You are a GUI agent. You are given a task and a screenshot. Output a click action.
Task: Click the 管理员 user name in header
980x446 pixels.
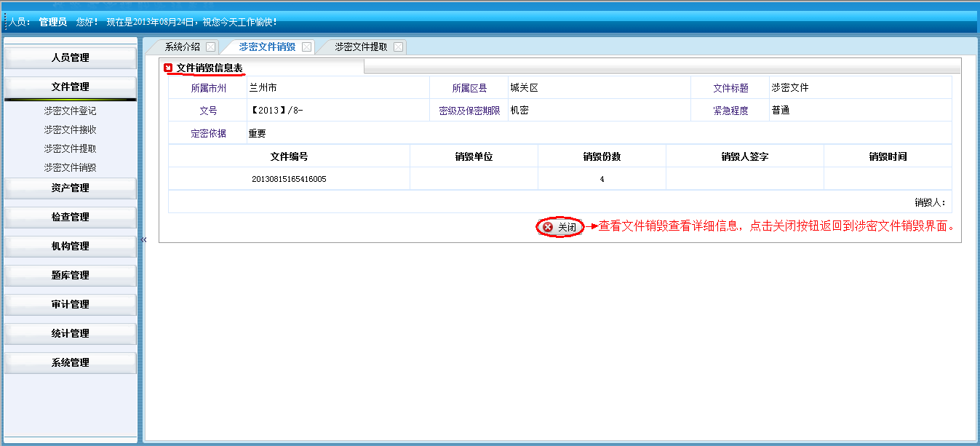(x=53, y=22)
